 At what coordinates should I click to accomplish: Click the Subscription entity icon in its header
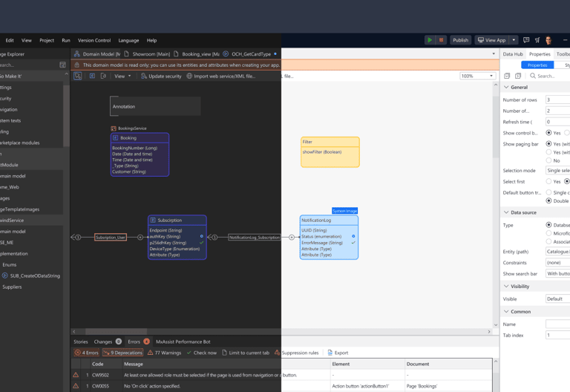coord(153,220)
